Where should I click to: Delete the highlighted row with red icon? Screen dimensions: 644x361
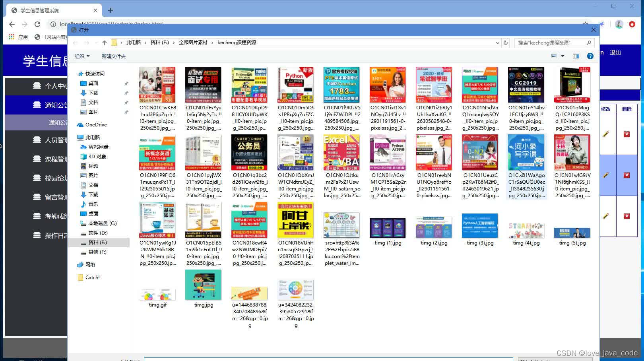pos(627,175)
